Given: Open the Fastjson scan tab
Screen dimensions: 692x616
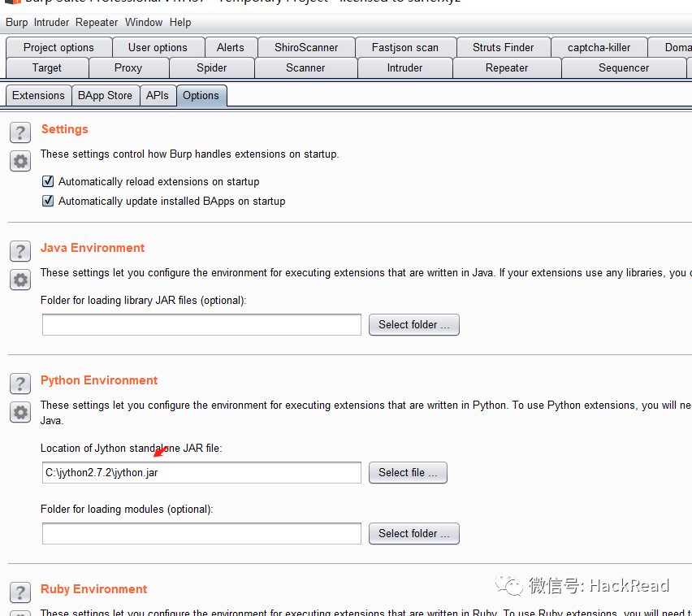Looking at the screenshot, I should 405,47.
